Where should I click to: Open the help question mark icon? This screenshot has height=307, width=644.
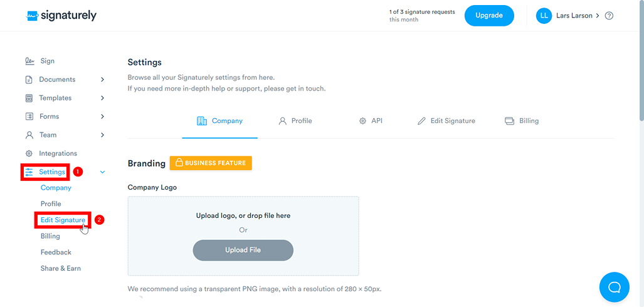[609, 16]
